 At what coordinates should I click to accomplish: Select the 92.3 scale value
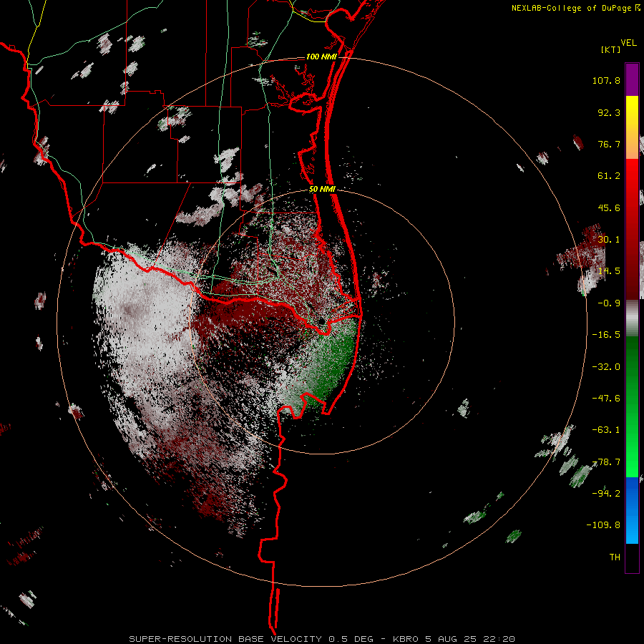609,112
